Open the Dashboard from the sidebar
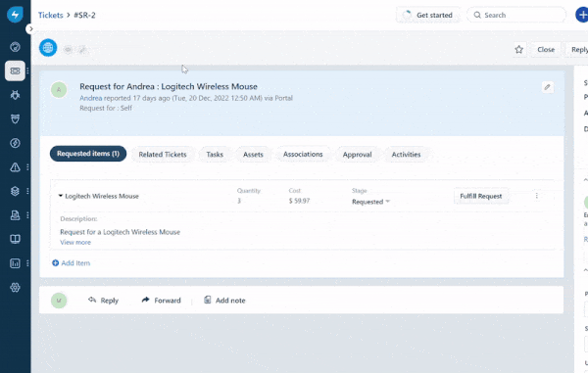 click(15, 47)
